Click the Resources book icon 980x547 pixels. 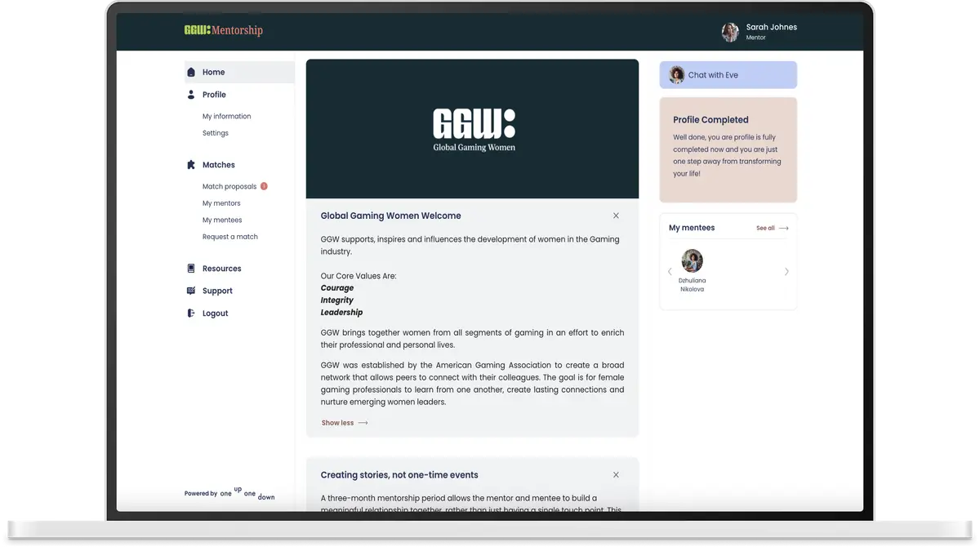[x=191, y=269]
